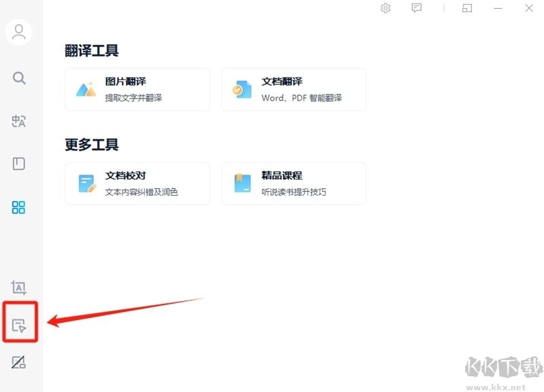Screen dimensions: 544x392
Task: Open the search panel in sidebar
Action: [x=19, y=77]
